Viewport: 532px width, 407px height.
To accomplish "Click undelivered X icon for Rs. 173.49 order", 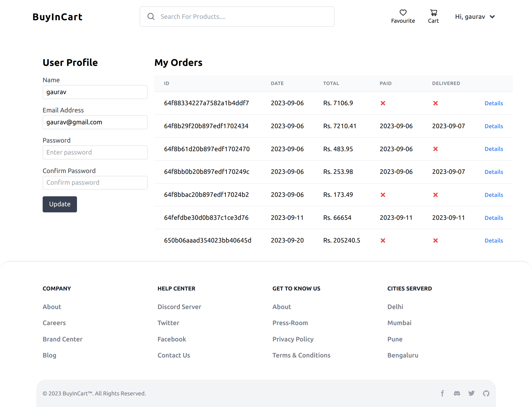I will [435, 195].
